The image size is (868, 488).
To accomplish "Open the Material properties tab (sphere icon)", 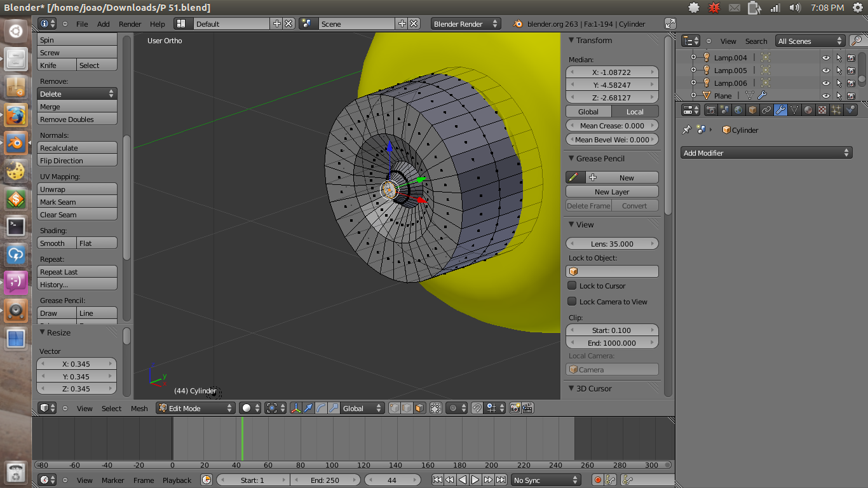I will [808, 109].
